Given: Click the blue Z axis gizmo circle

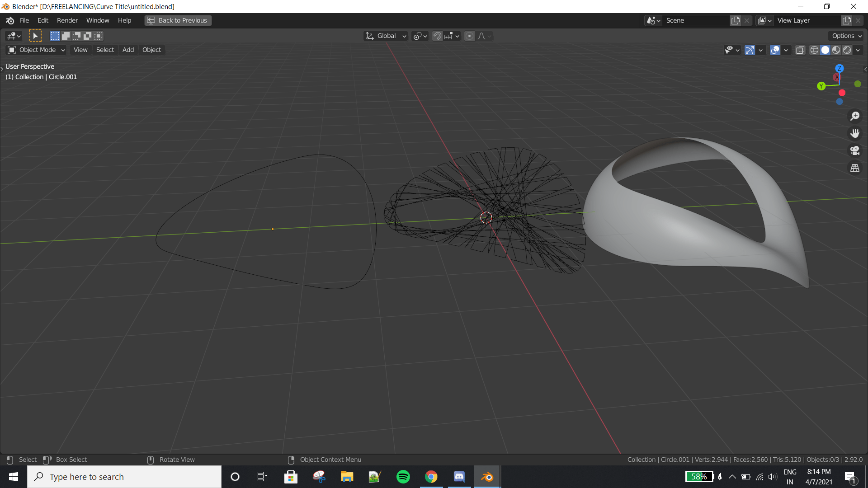Looking at the screenshot, I should pyautogui.click(x=839, y=68).
